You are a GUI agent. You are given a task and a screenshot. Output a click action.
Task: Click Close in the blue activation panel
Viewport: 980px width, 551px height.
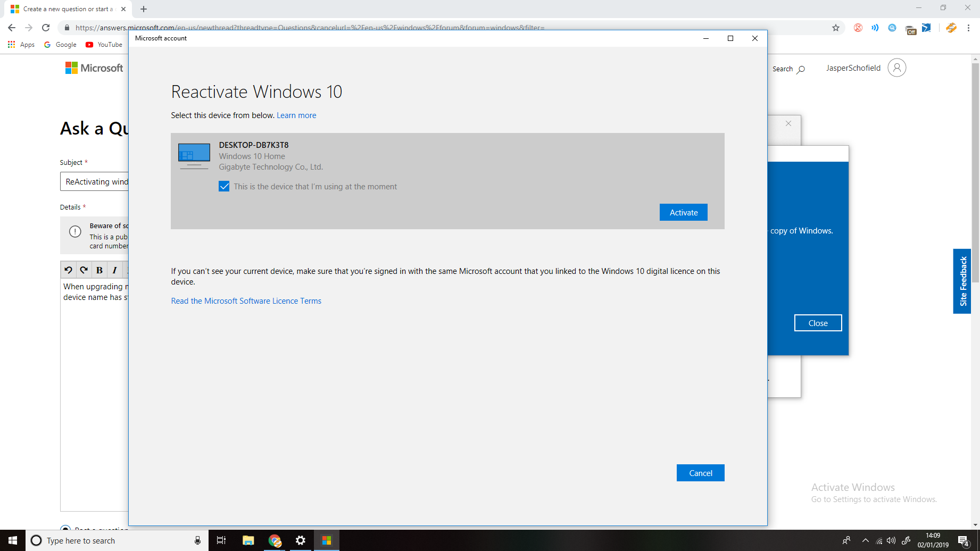click(818, 323)
